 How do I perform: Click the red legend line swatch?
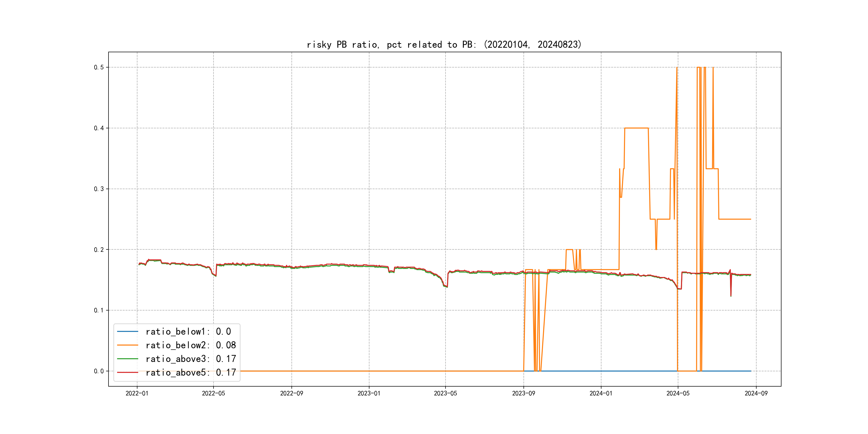[127, 372]
